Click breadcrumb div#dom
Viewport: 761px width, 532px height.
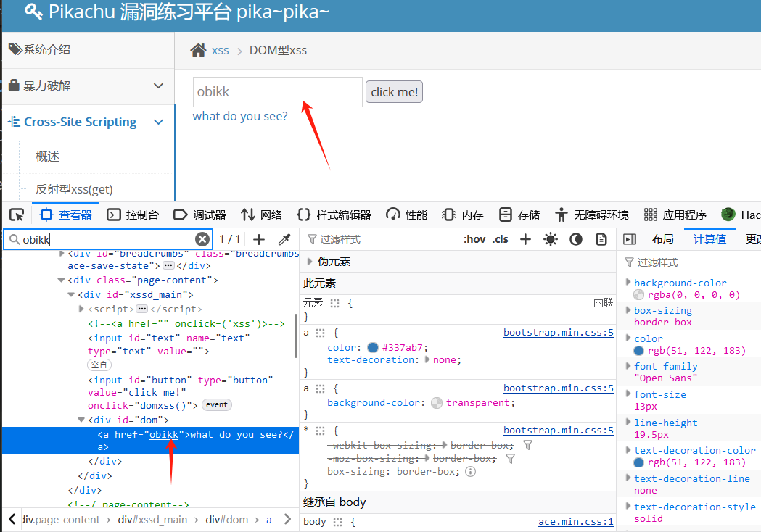pyautogui.click(x=226, y=520)
